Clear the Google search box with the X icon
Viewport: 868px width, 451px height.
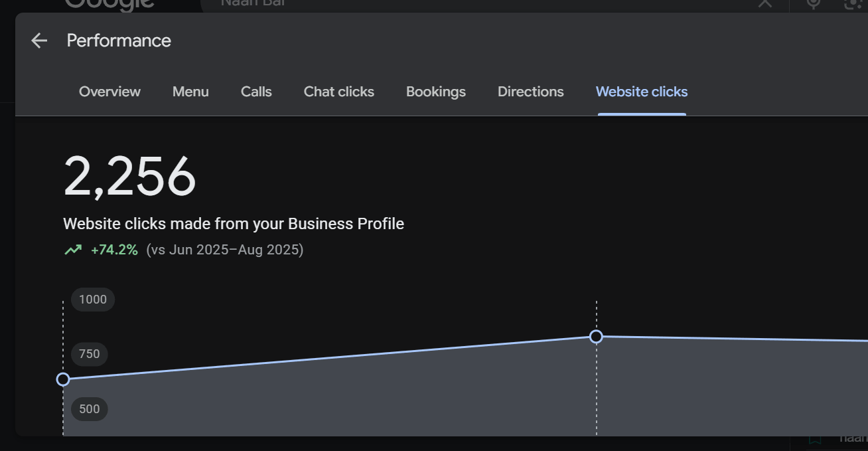765,3
